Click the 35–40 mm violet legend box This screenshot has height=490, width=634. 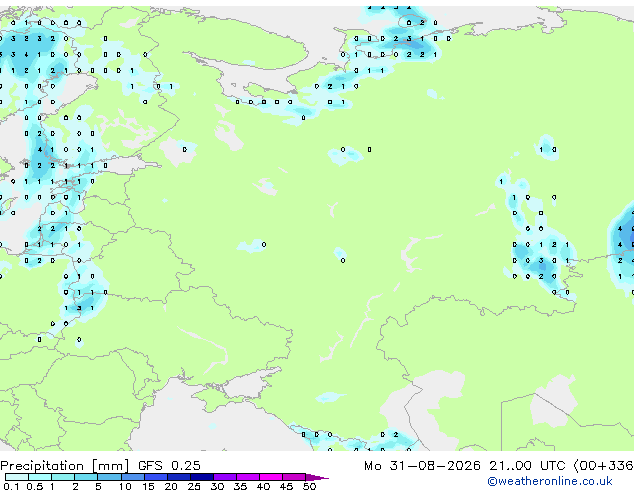[x=247, y=477]
